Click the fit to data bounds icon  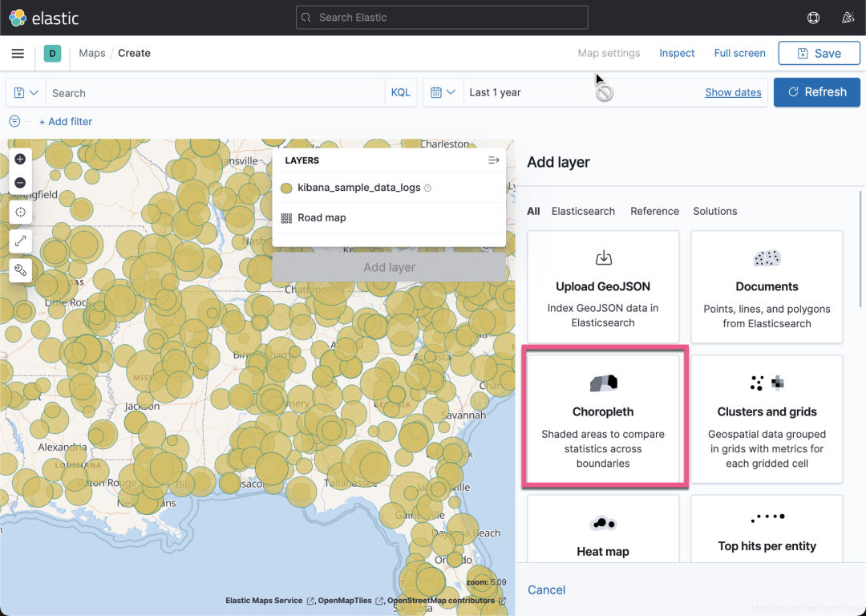20,212
